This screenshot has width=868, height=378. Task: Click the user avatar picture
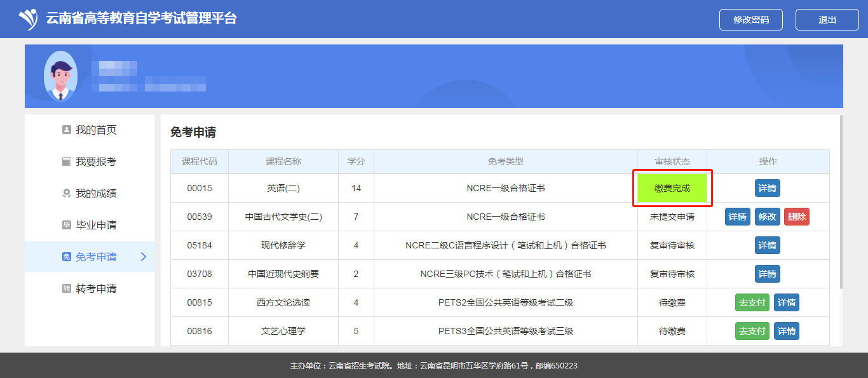[x=60, y=76]
